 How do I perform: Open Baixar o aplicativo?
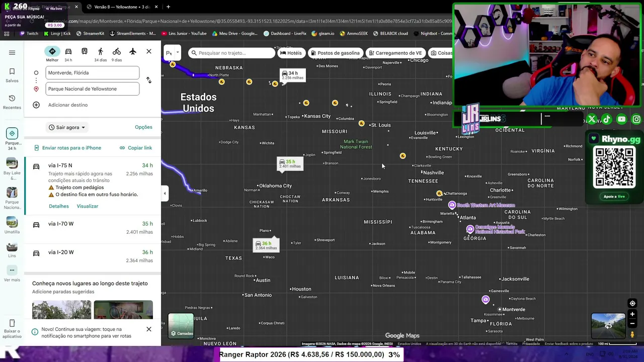(12, 329)
